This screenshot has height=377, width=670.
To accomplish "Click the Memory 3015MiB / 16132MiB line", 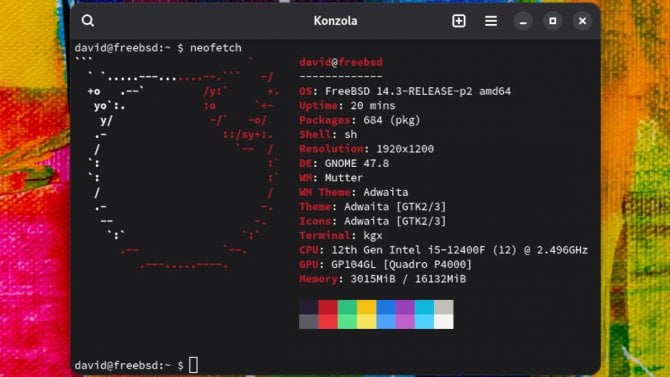I will click(382, 279).
